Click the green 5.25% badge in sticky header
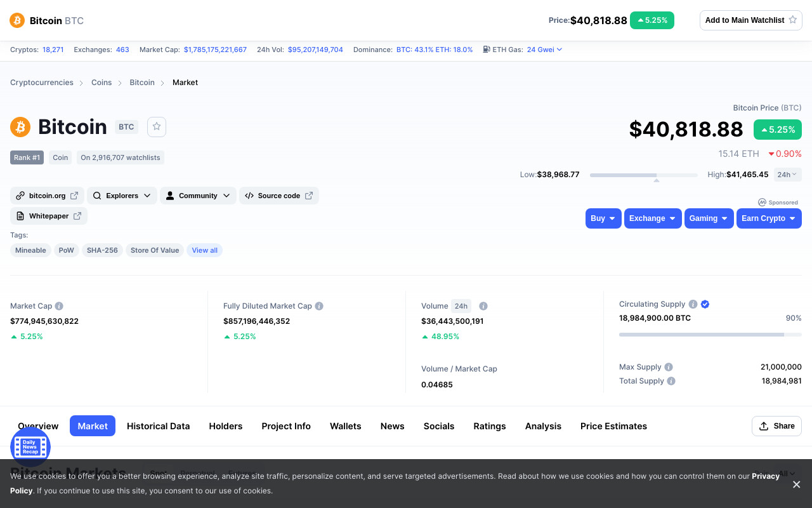Screen dimensions: 812x508 (652, 20)
